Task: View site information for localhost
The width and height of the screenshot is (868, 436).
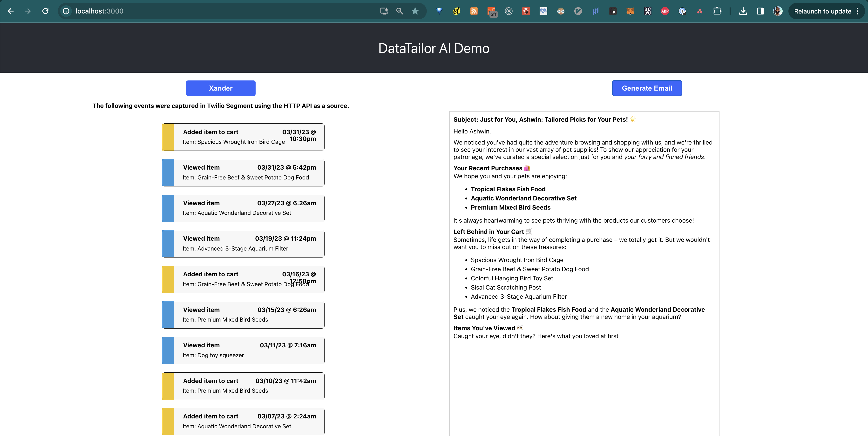Action: point(66,11)
